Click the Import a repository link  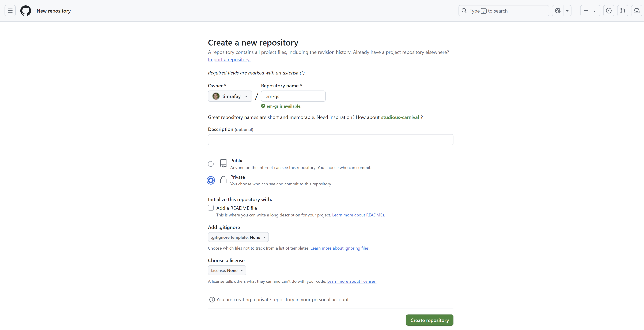229,59
